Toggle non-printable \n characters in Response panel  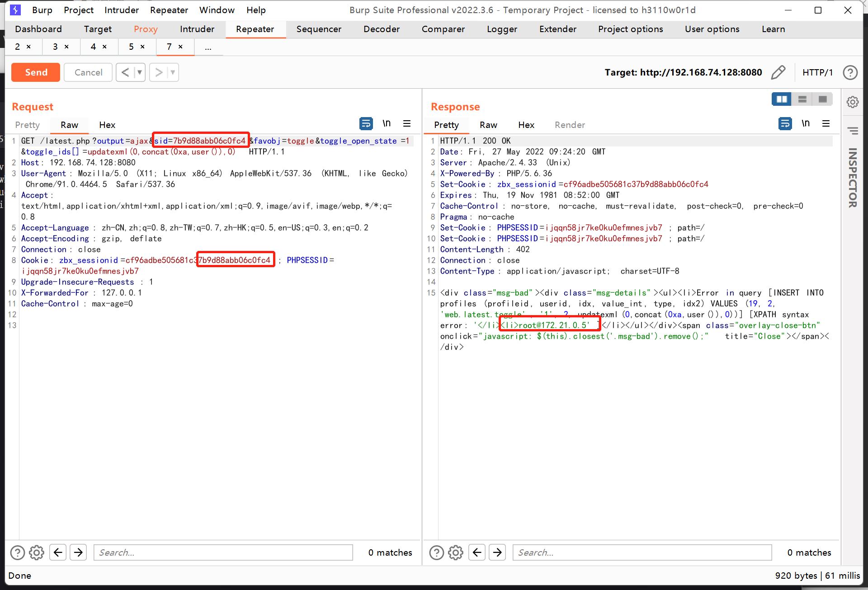pyautogui.click(x=806, y=123)
